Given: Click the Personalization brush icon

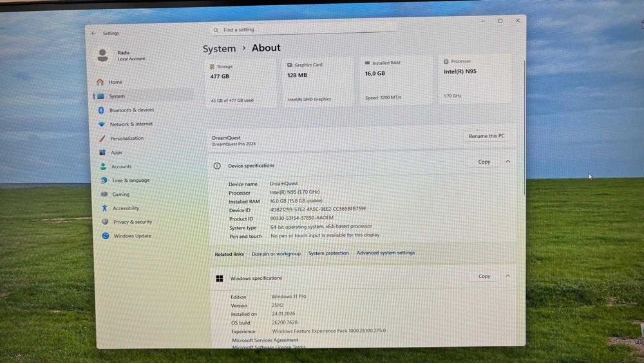Looking at the screenshot, I should pyautogui.click(x=102, y=138).
